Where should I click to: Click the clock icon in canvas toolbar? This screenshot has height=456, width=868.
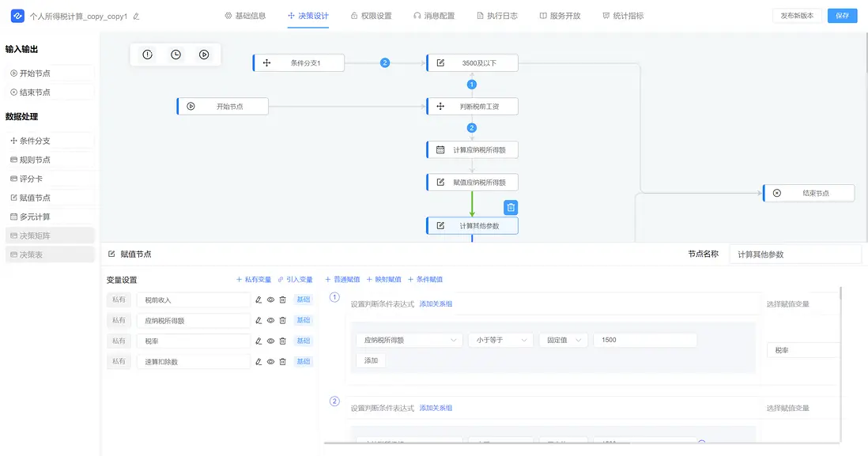click(x=175, y=55)
